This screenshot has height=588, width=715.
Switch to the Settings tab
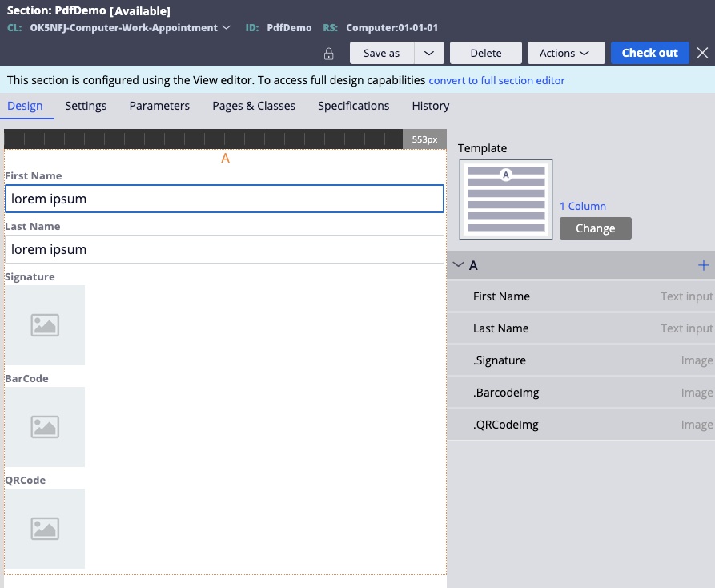coord(86,106)
